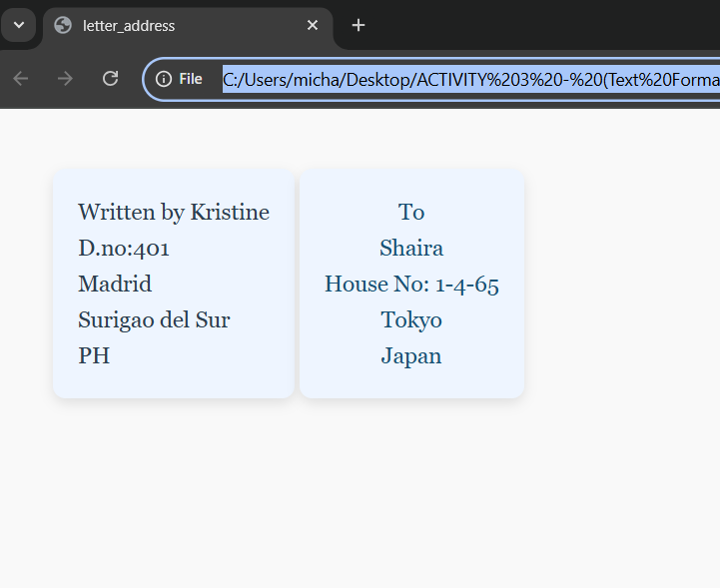Reload the current page
Image resolution: width=720 pixels, height=588 pixels.
point(111,79)
